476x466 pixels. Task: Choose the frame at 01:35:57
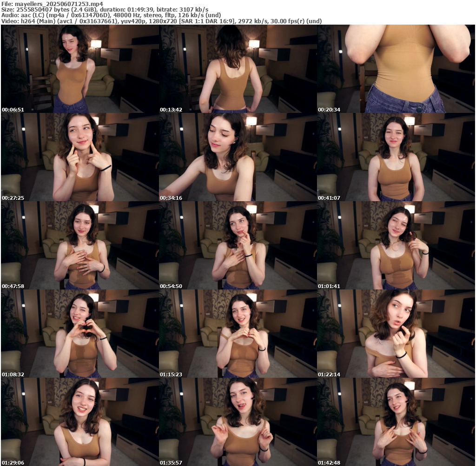pyautogui.click(x=238, y=422)
